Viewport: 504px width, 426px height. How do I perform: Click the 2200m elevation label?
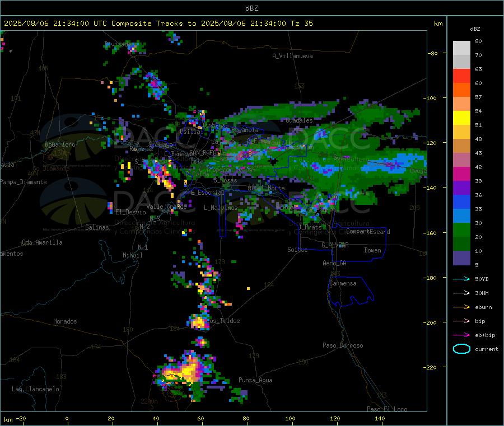click(149, 401)
